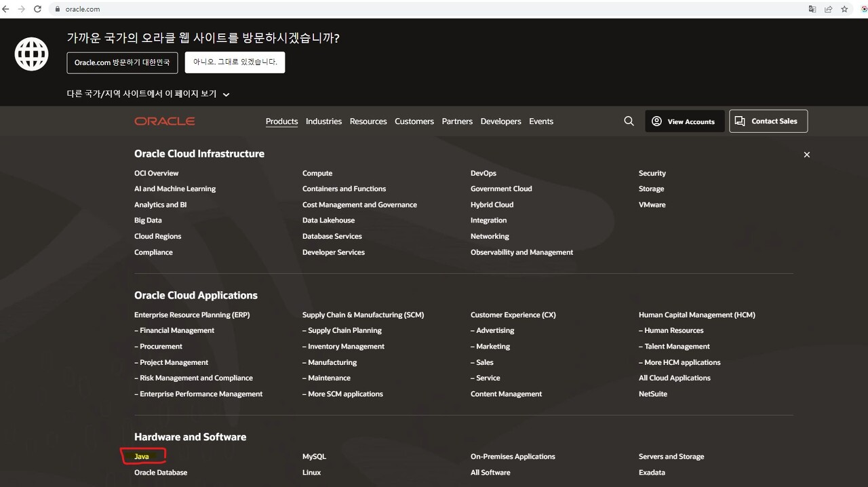The width and height of the screenshot is (868, 487).
Task: Open the Storage link
Action: tap(651, 189)
